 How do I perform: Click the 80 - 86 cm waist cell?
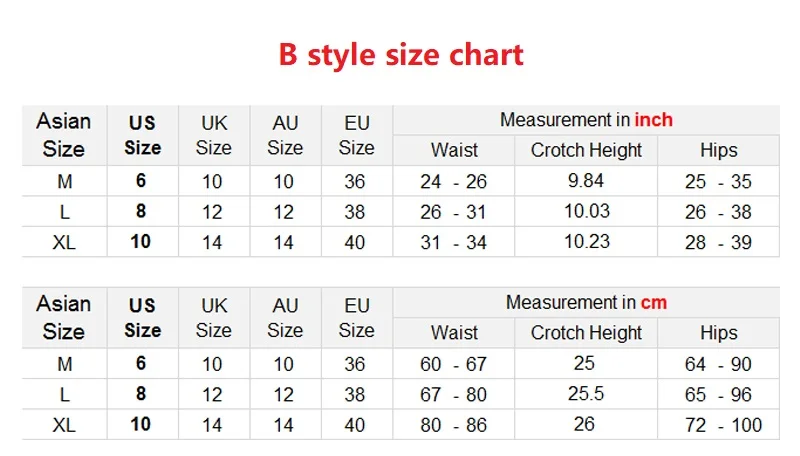tap(454, 425)
